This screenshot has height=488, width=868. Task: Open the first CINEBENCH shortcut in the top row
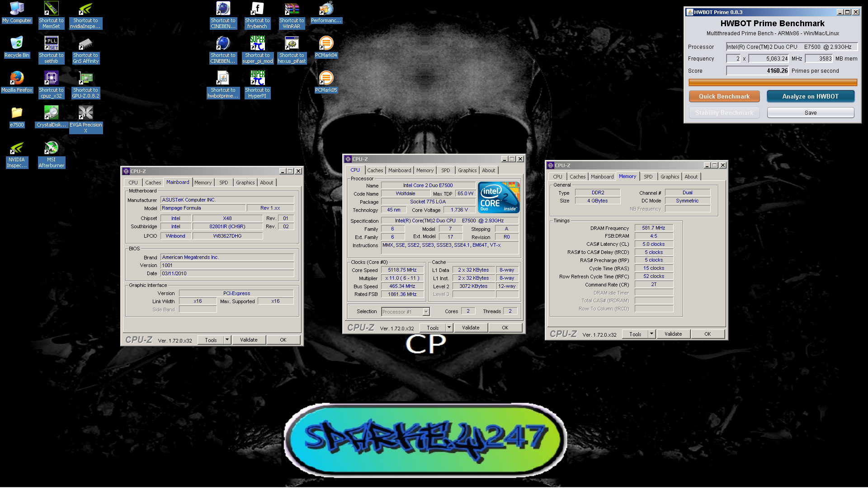223,15
